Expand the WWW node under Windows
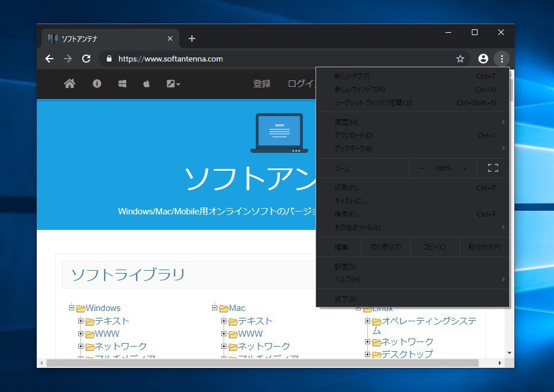The width and height of the screenshot is (554, 392). [x=81, y=333]
